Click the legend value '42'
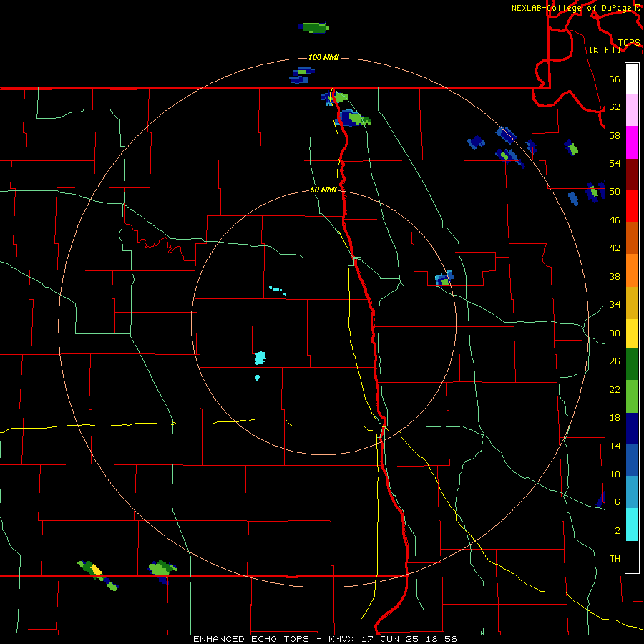The height and width of the screenshot is (644, 644). [x=615, y=248]
